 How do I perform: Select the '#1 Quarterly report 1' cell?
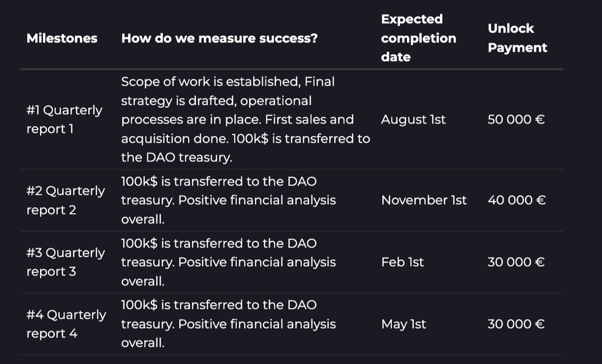(x=64, y=119)
